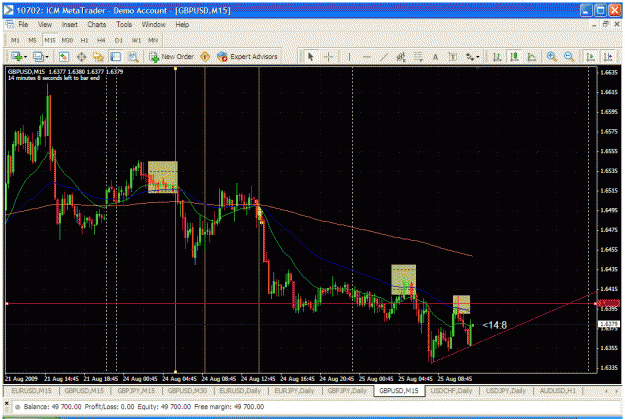Switch to the EURJPY,Daily chart tab
Viewport: 625px width, 419px height.
pyautogui.click(x=294, y=391)
